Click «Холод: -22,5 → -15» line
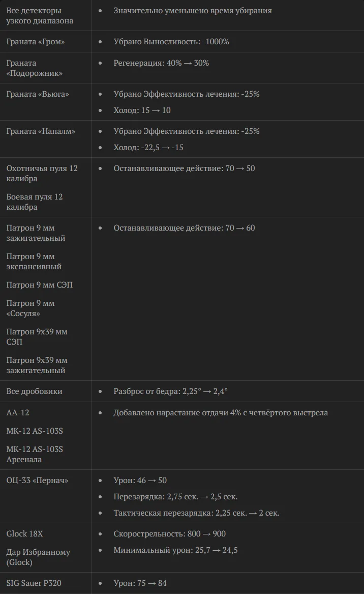364x594 pixels. (x=148, y=148)
